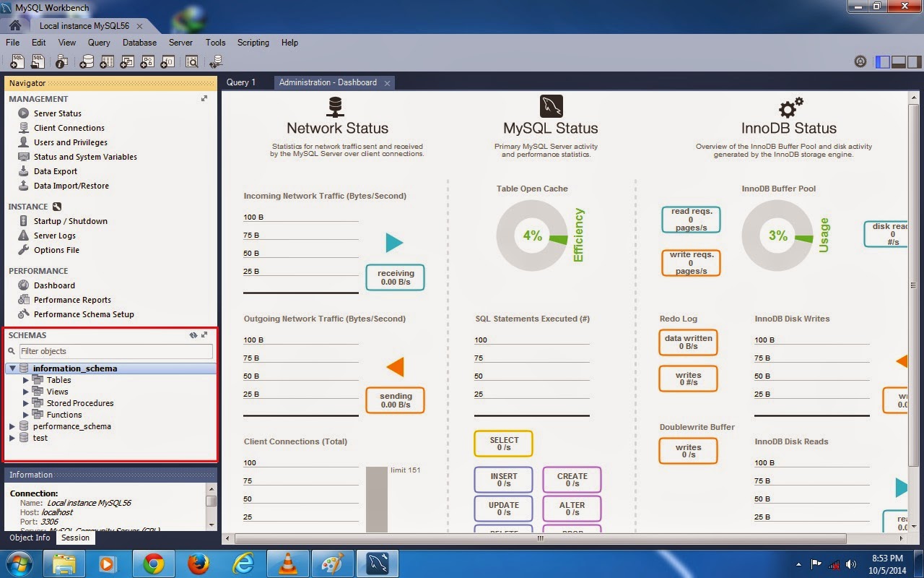
Task: Click the Server Status play icon
Action: pyautogui.click(x=23, y=113)
